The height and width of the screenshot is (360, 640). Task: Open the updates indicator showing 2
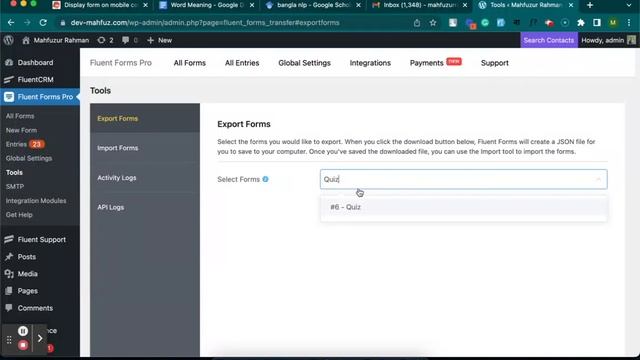pyautogui.click(x=105, y=40)
